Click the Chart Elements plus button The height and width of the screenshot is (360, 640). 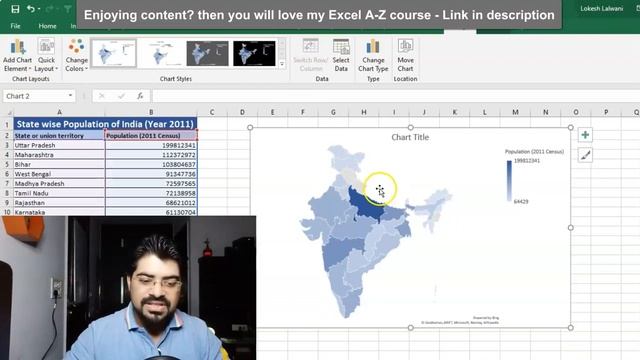click(x=585, y=135)
